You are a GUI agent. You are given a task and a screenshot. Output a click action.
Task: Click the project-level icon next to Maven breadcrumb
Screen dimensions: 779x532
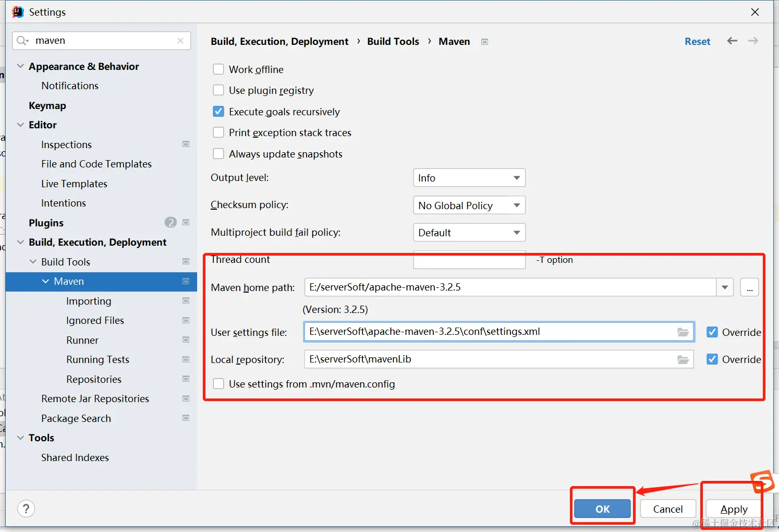click(x=484, y=42)
